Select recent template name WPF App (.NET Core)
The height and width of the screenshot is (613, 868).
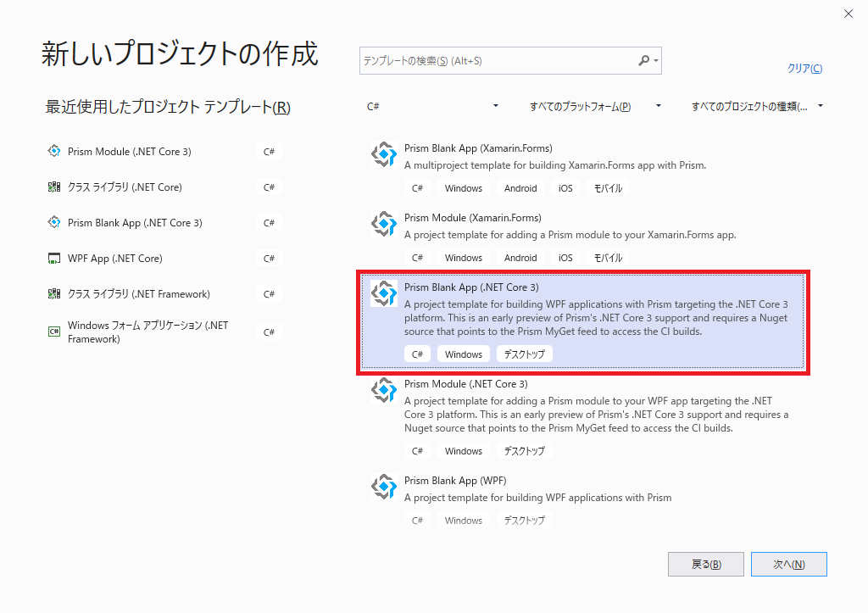click(115, 259)
